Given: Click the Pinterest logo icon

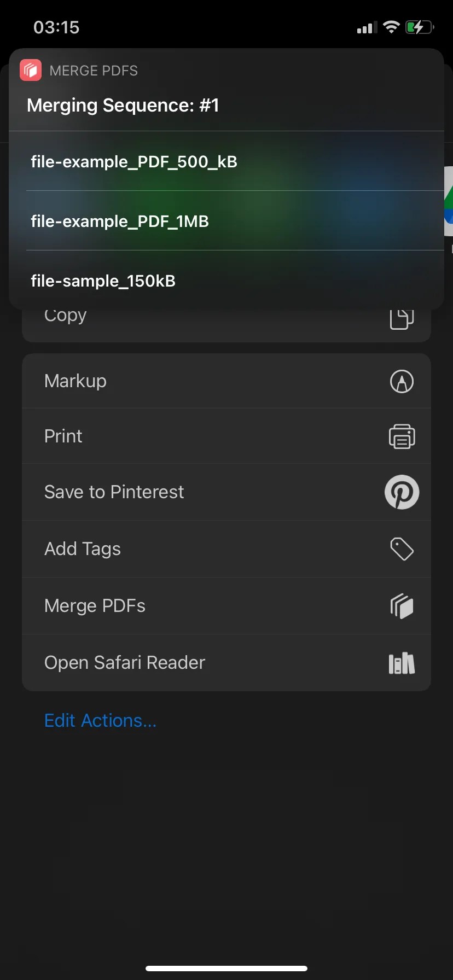Looking at the screenshot, I should click(402, 492).
